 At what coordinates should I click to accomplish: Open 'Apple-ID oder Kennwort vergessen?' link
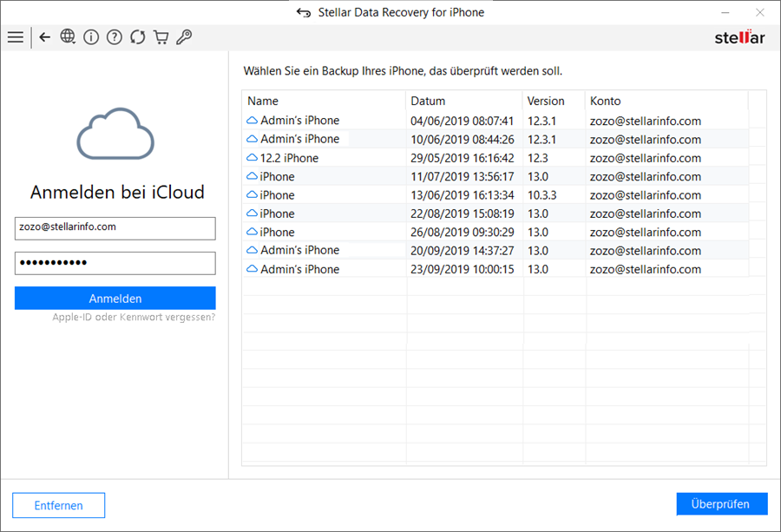click(134, 318)
